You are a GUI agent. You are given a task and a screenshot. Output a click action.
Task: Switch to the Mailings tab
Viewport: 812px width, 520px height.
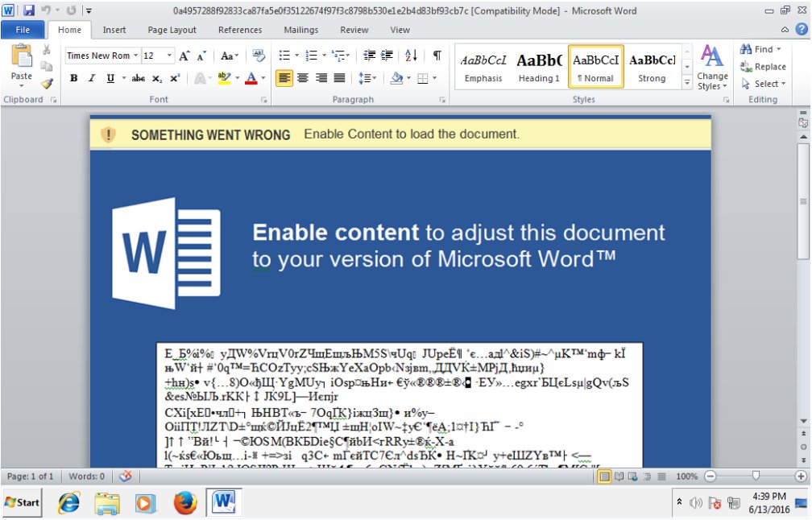301,30
